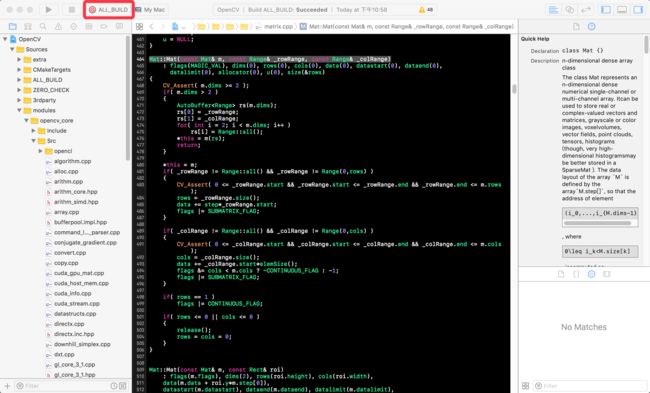
Task: Open the related items grid menu
Action: coord(140,27)
